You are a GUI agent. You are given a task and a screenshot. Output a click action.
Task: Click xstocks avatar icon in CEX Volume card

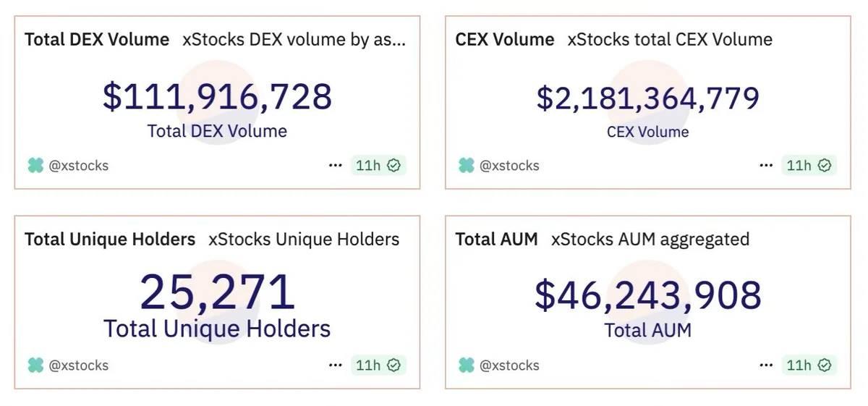coord(467,166)
